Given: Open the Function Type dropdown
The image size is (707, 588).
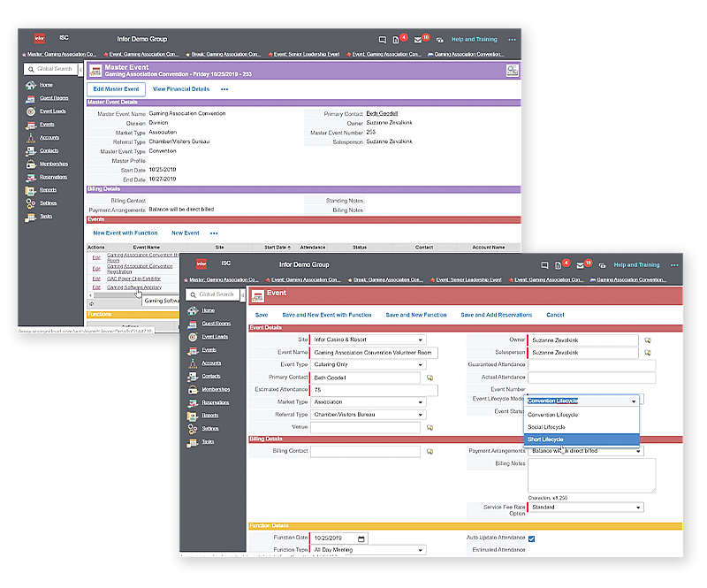Looking at the screenshot, I should 368,550.
